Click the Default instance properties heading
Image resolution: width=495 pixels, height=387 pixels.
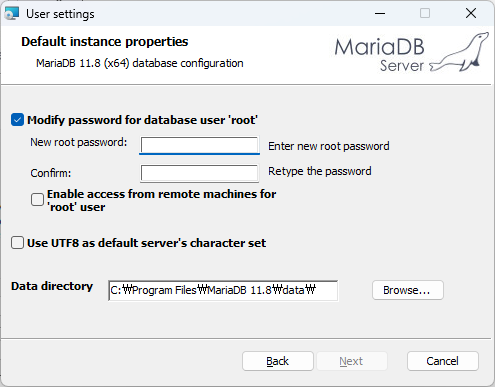[x=105, y=42]
